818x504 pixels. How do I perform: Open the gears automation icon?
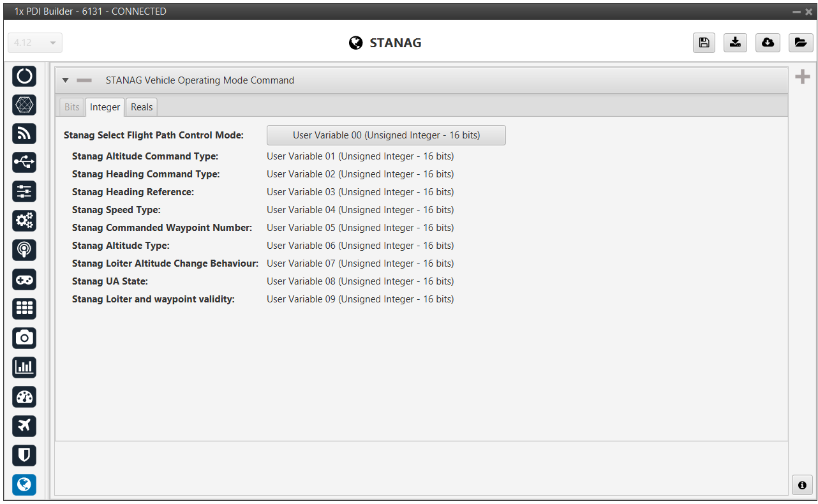(24, 221)
